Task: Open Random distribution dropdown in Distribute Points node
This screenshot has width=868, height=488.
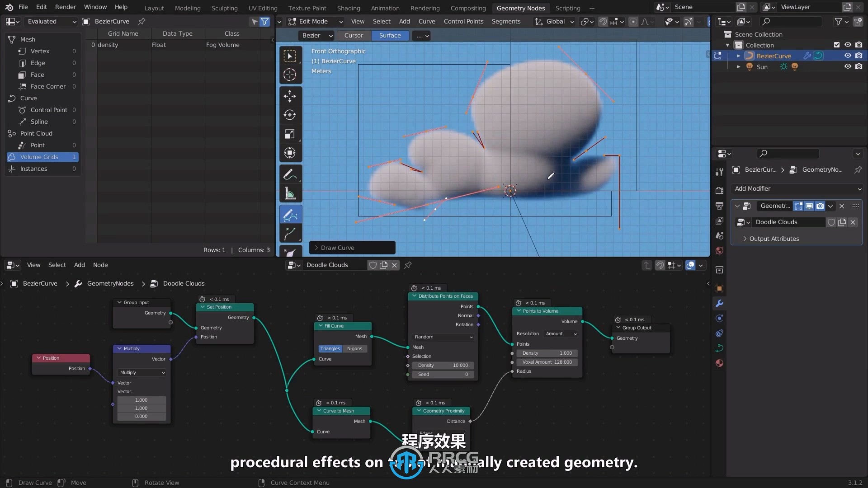Action: (443, 337)
